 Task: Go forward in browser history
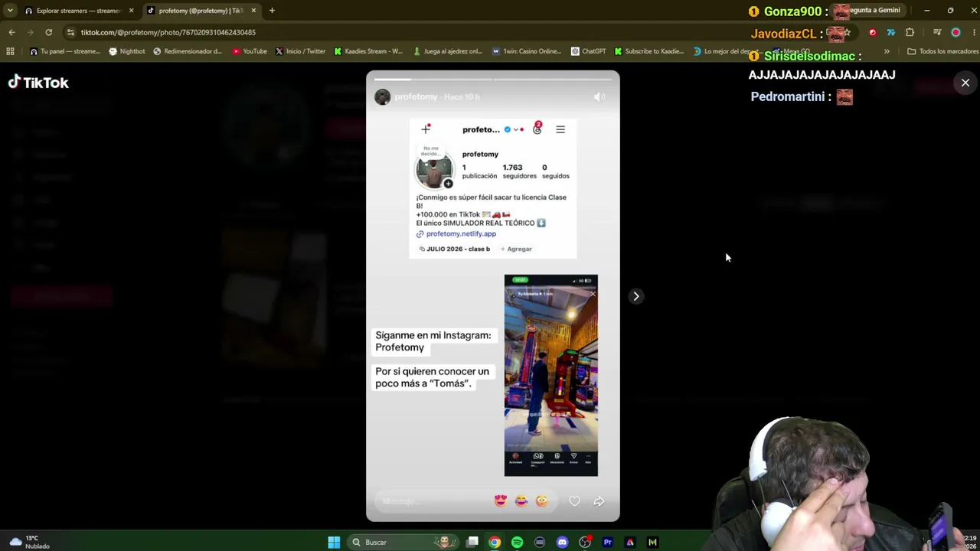tap(30, 32)
